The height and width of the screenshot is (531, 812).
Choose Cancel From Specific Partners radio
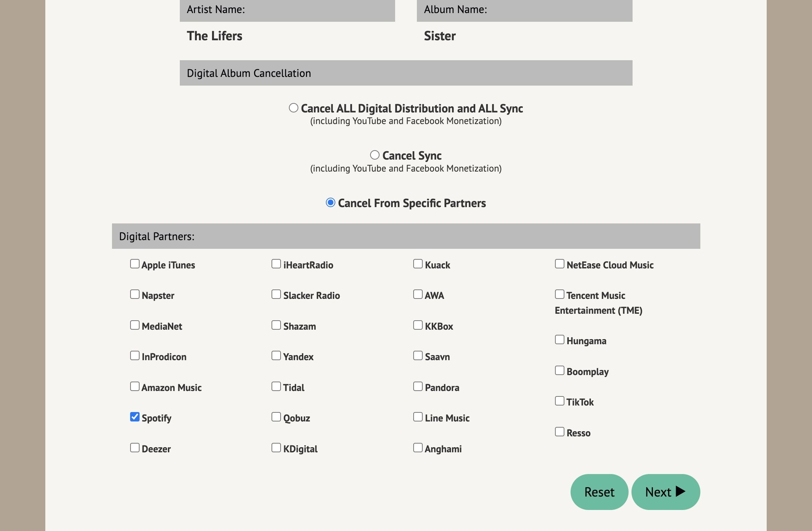pos(331,202)
